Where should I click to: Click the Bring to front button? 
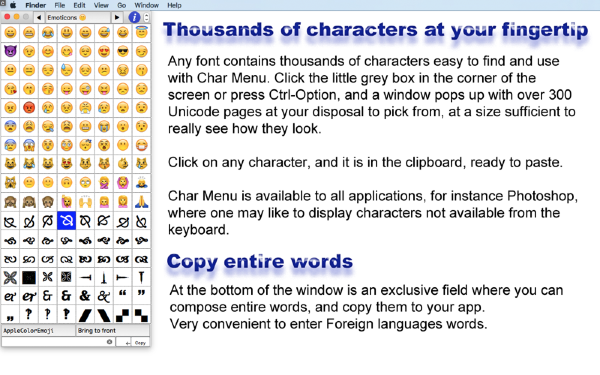click(x=112, y=330)
